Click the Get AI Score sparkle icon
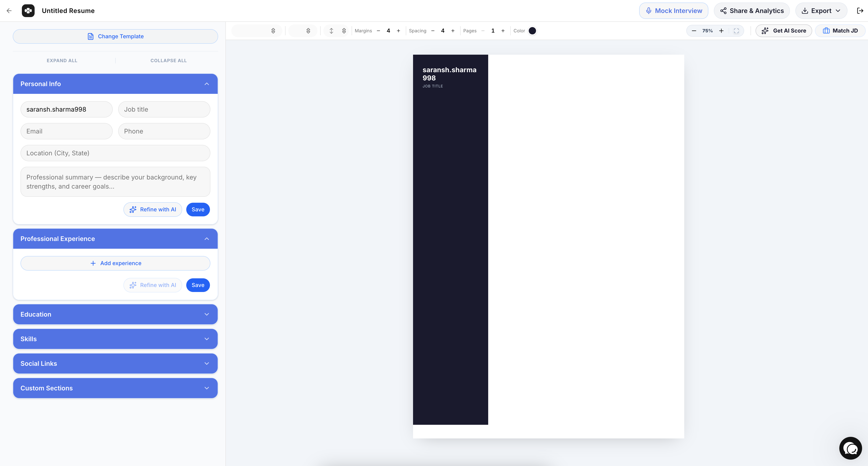The height and width of the screenshot is (466, 868). tap(765, 30)
